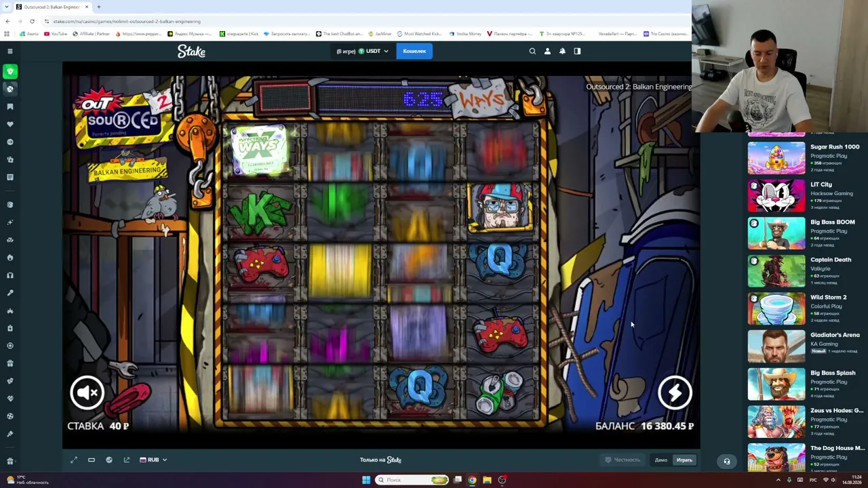Image resolution: width=868 pixels, height=488 pixels.
Task: Click the browser address bar URL
Action: point(127,21)
